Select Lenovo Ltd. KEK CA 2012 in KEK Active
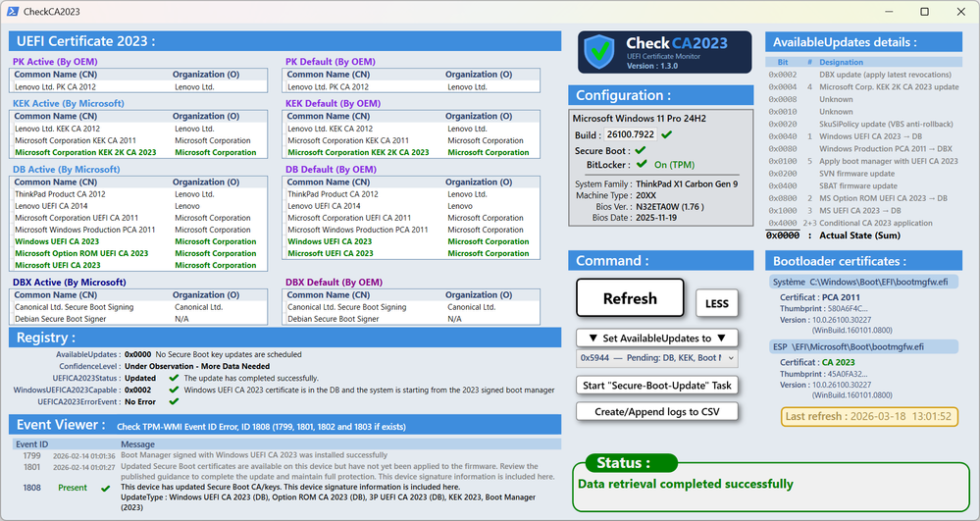This screenshot has width=980, height=521. coord(138,129)
